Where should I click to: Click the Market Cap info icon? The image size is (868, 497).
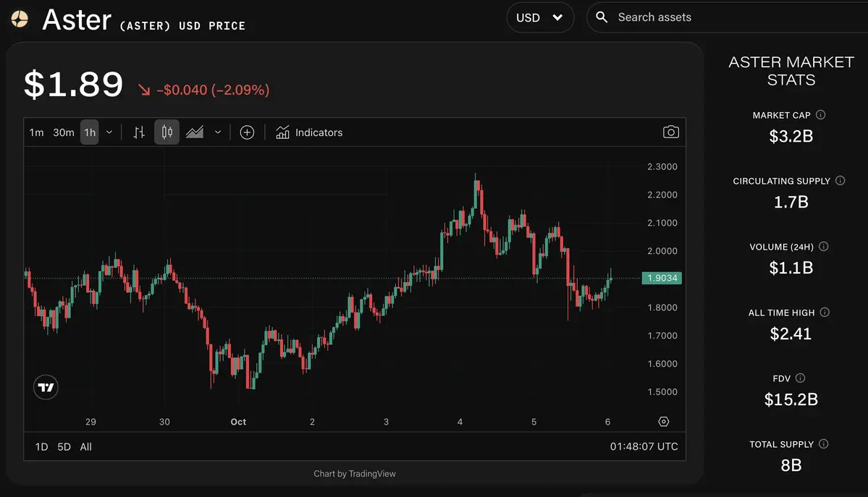click(820, 115)
